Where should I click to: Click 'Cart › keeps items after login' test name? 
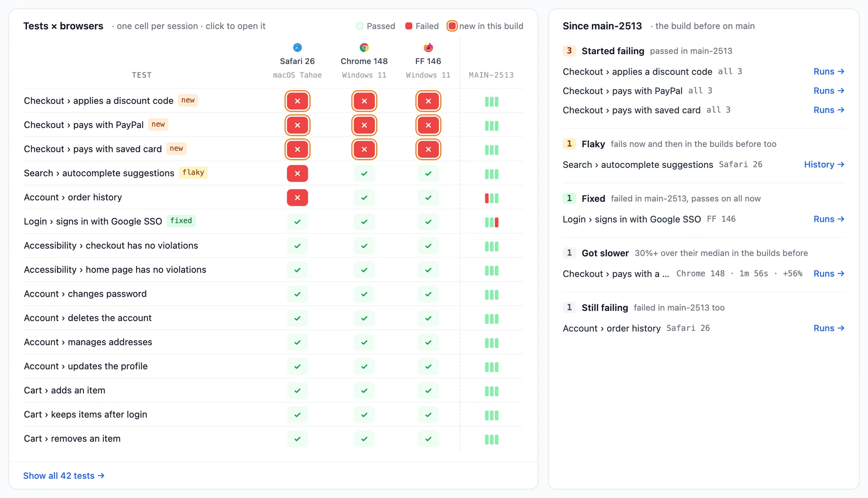click(85, 414)
